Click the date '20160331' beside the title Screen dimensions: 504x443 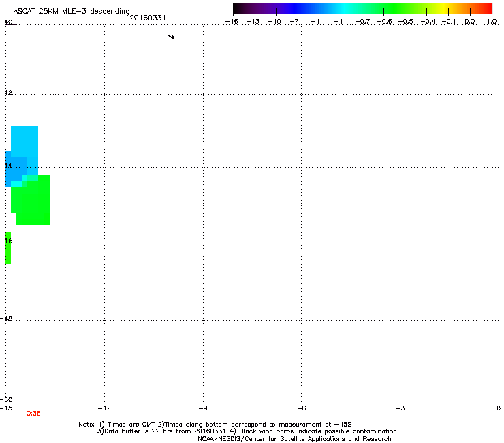tap(148, 18)
